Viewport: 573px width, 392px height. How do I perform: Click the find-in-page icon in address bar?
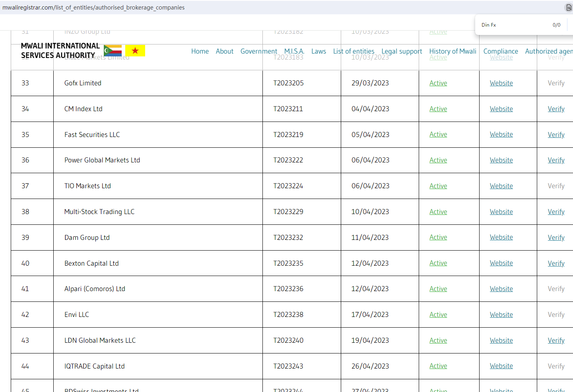(x=569, y=8)
